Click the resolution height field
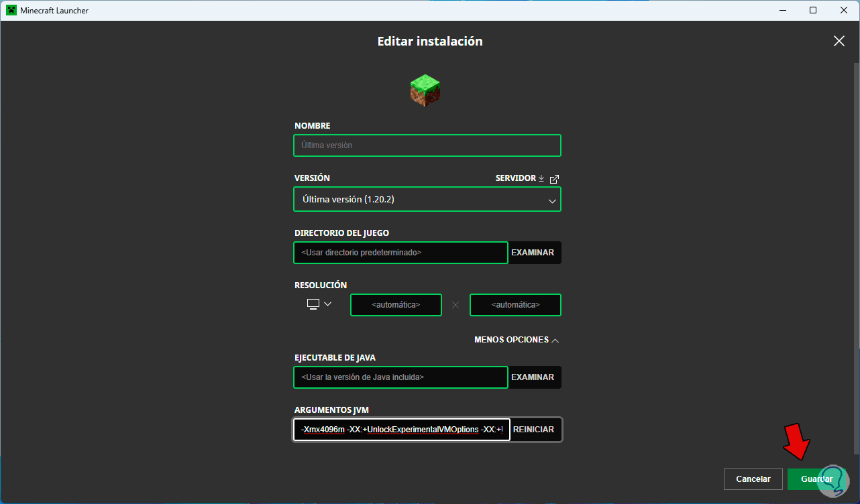The height and width of the screenshot is (504, 860). point(515,305)
